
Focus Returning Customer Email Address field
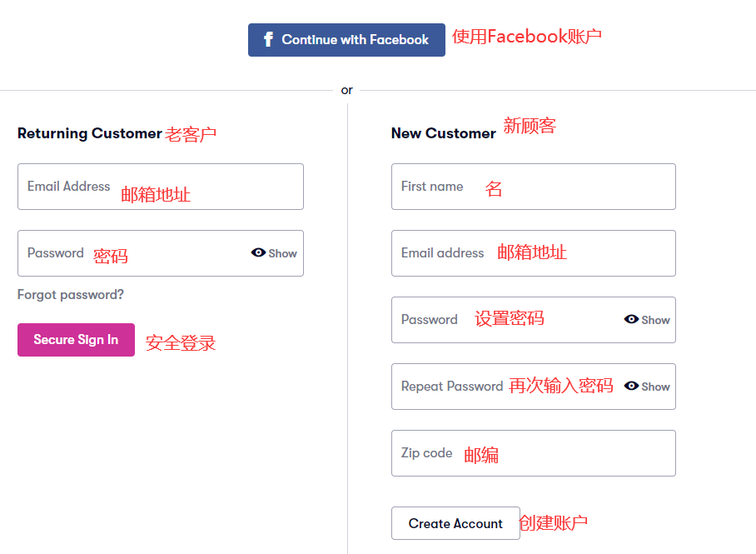click(160, 187)
